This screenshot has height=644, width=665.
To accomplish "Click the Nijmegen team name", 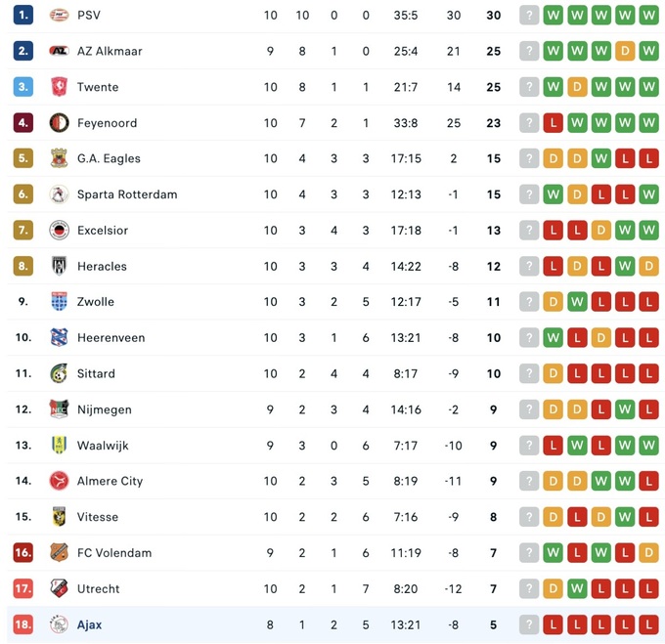I will [x=104, y=409].
